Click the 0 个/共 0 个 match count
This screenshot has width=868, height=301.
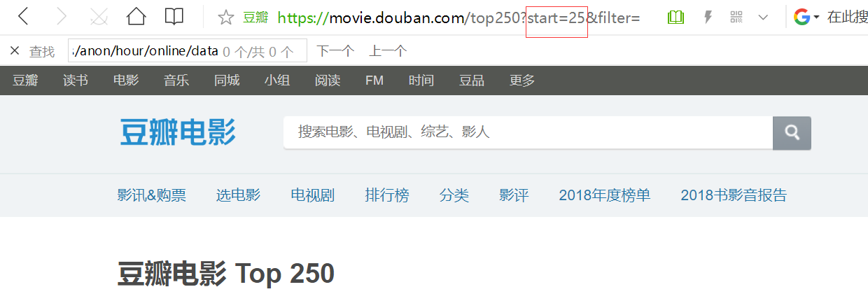[258, 51]
